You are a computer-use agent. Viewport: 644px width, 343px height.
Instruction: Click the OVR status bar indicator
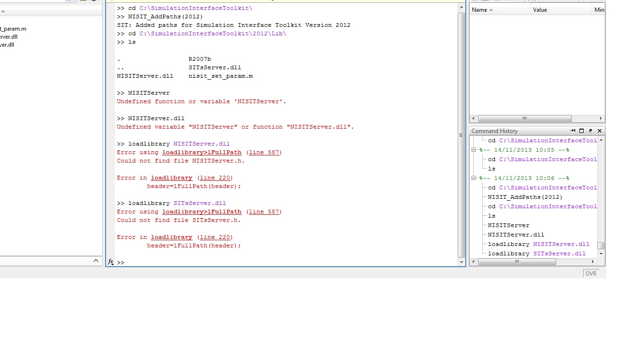coord(591,274)
